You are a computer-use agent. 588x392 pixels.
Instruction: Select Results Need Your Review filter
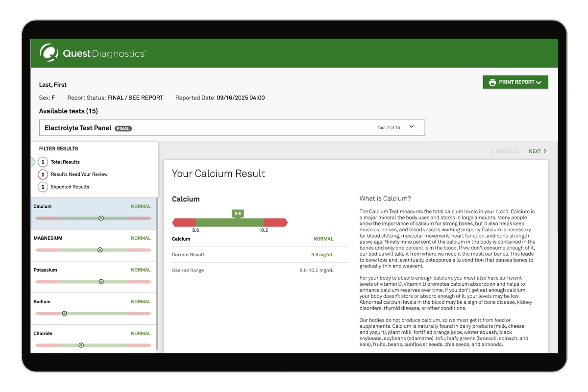pyautogui.click(x=43, y=174)
